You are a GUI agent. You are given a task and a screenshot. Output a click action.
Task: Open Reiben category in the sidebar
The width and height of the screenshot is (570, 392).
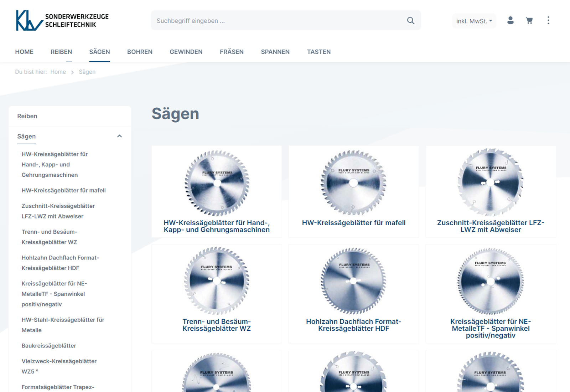[x=27, y=116]
